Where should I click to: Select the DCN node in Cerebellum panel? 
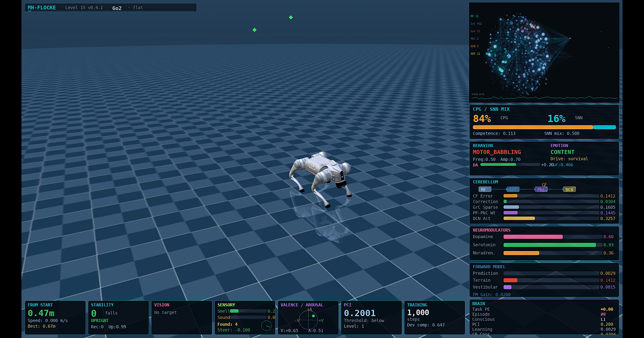[569, 189]
